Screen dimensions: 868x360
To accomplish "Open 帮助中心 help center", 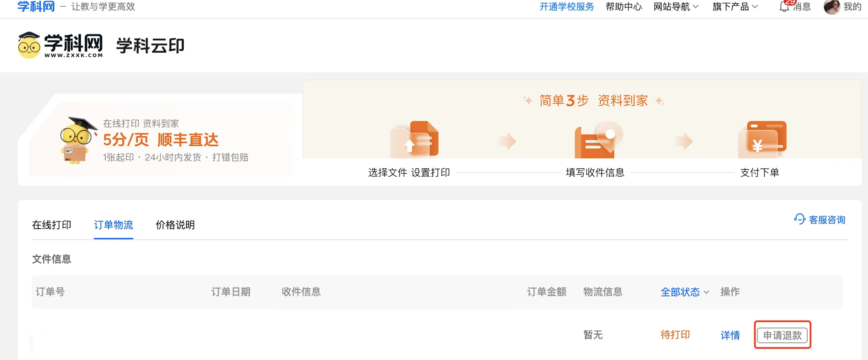I will (x=624, y=7).
